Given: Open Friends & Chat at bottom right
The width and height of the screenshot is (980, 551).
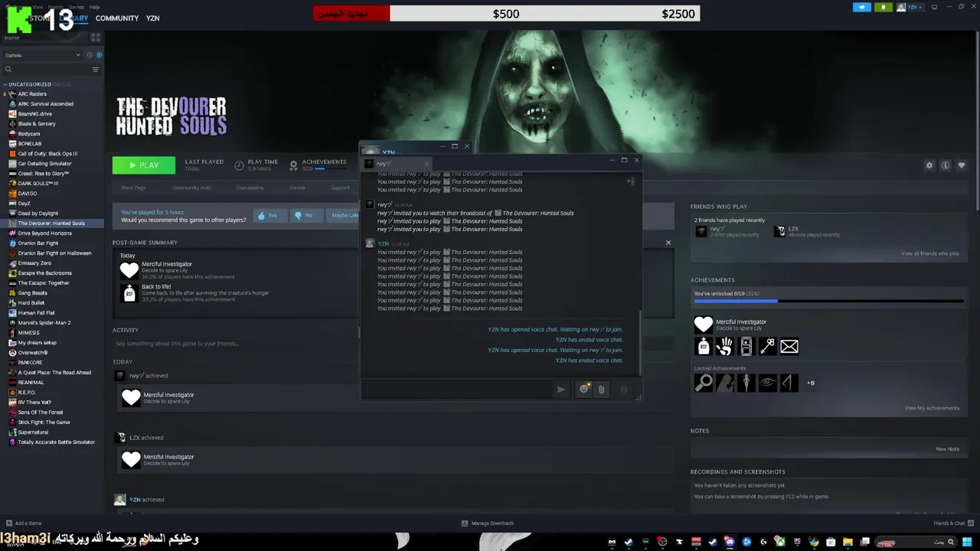Looking at the screenshot, I should 954,523.
